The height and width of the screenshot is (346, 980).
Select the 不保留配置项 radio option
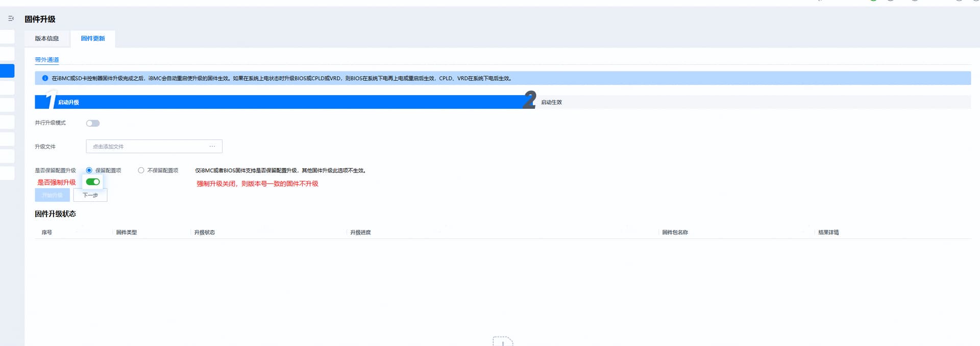point(141,170)
